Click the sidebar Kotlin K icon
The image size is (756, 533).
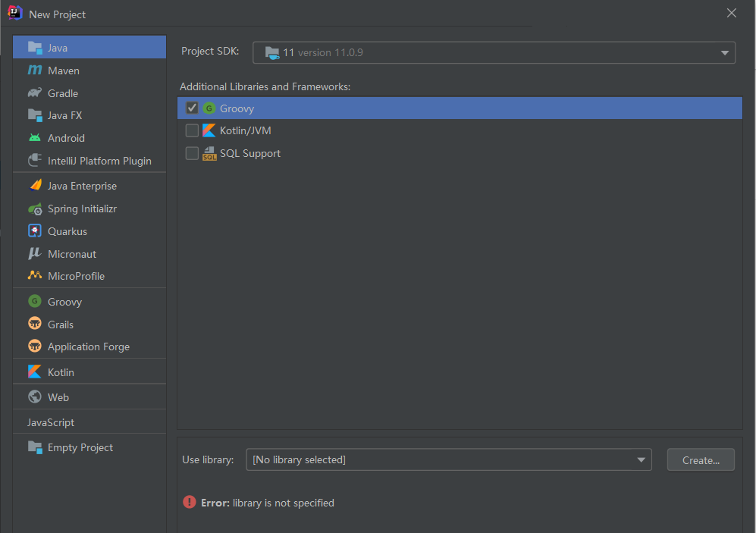(35, 372)
